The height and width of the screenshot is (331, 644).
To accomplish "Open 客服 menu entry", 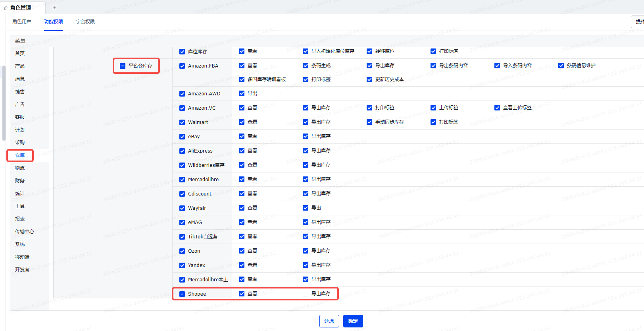I will [20, 117].
